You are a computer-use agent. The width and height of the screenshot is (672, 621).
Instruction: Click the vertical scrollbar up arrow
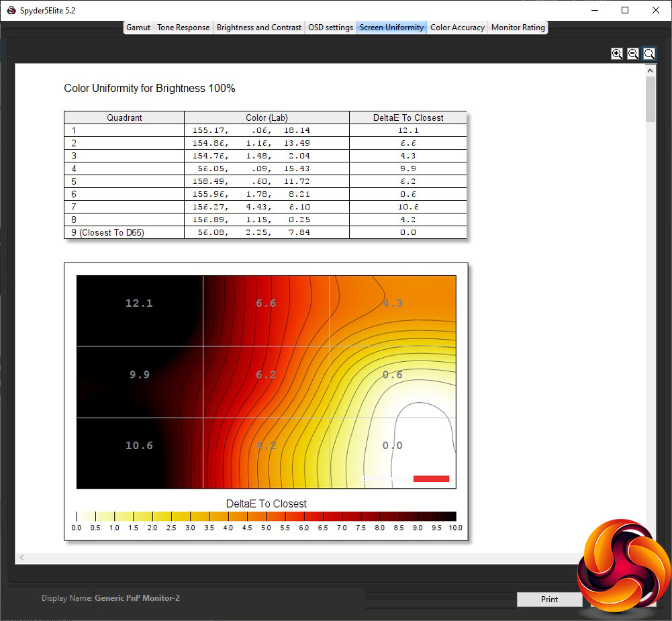(651, 70)
